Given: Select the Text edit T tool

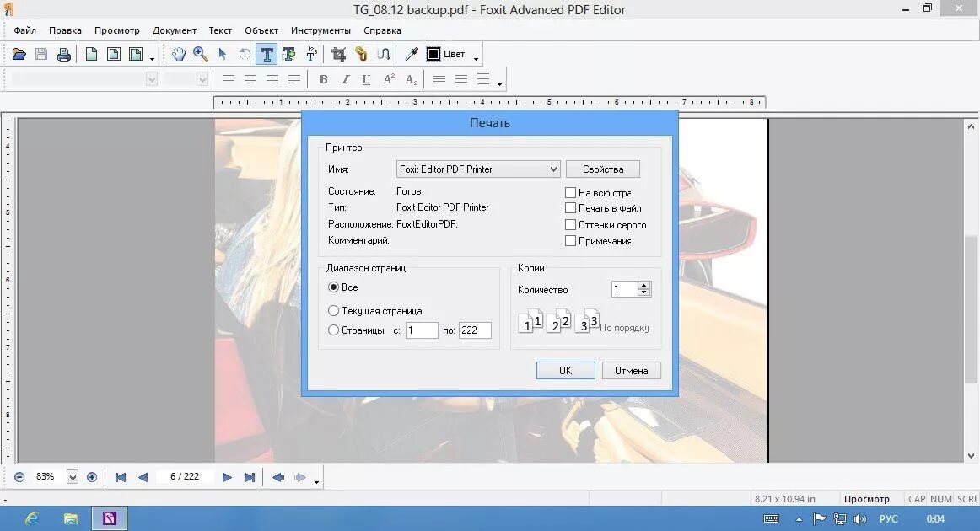Looking at the screenshot, I should tap(267, 54).
